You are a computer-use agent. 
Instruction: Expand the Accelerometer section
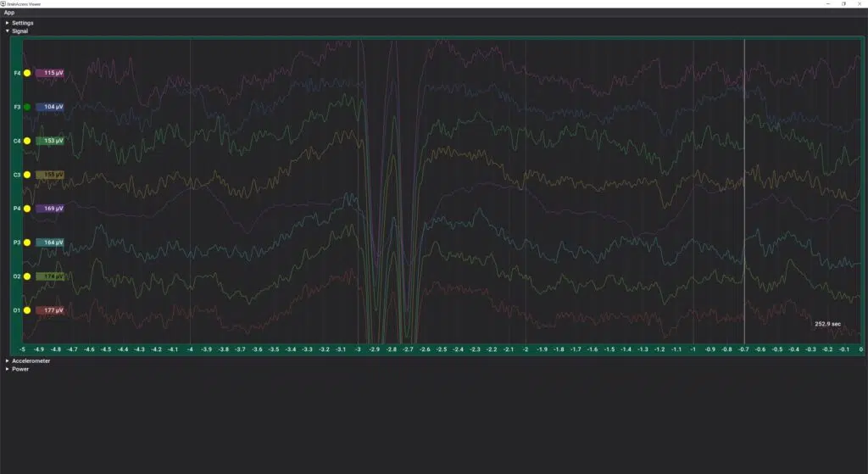28,360
